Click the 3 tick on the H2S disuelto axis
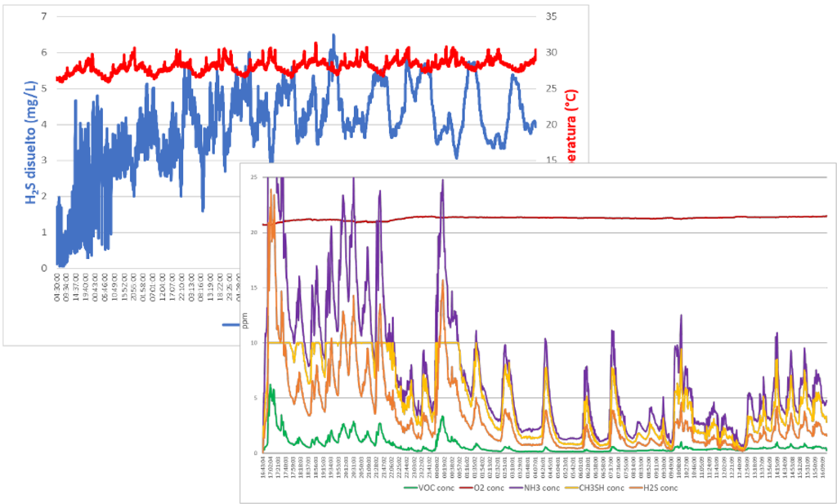The height and width of the screenshot is (504, 837). (44, 161)
